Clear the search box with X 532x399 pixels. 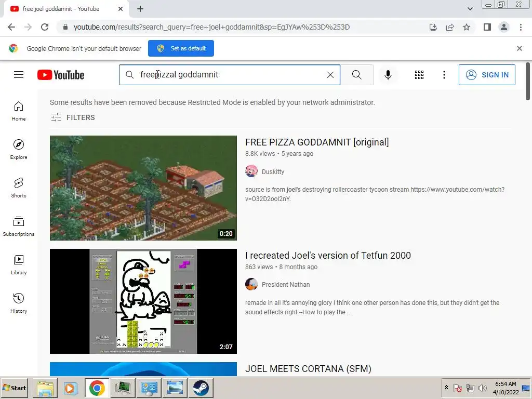click(330, 75)
